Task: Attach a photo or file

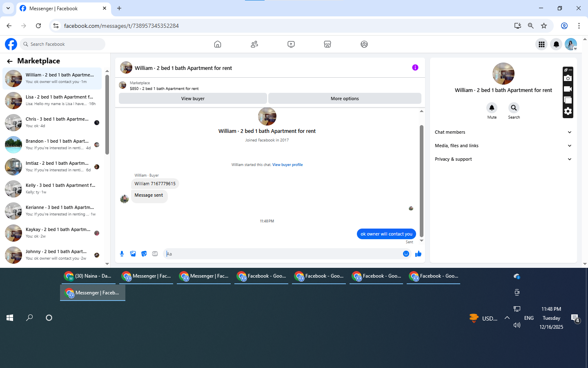Action: pyautogui.click(x=133, y=254)
